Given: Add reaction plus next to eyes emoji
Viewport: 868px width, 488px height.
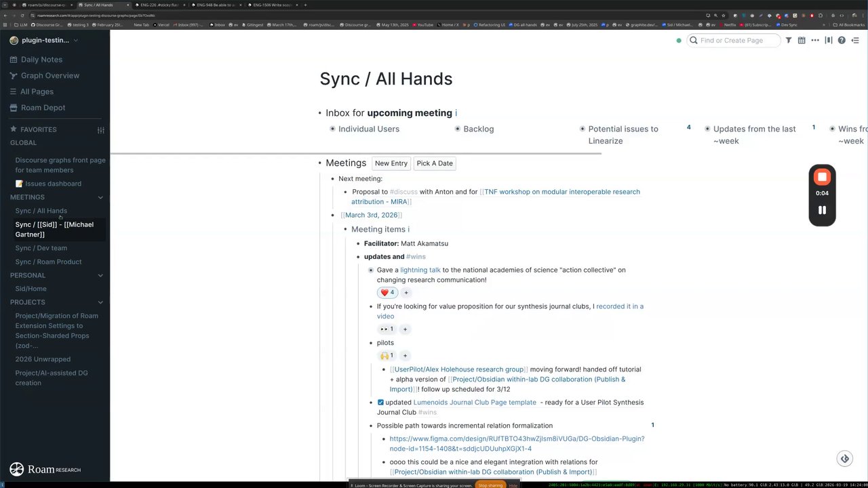Looking at the screenshot, I should pyautogui.click(x=405, y=329).
